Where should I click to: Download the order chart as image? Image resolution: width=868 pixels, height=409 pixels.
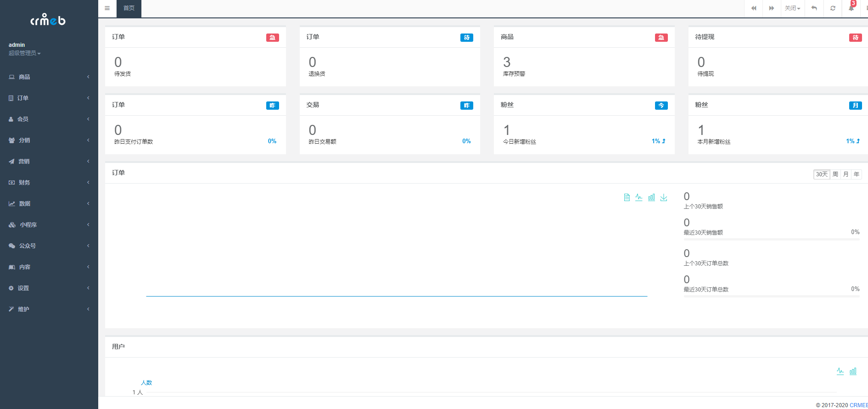(664, 197)
